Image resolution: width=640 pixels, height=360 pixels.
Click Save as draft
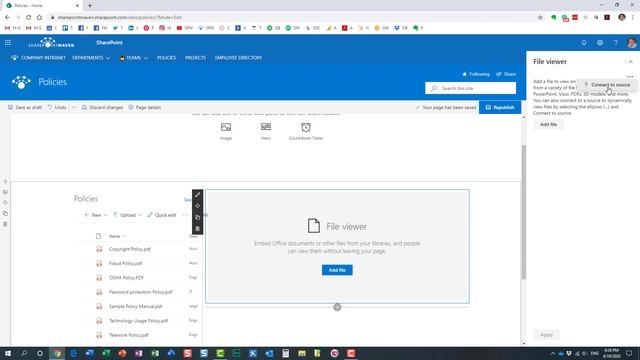25,107
